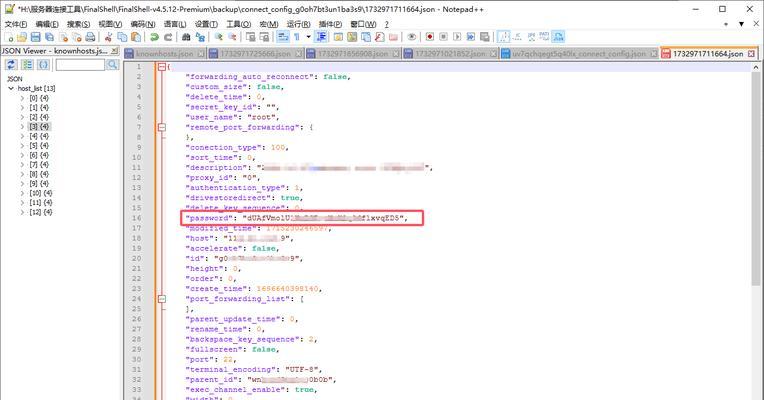Expand the [7] {4} tree node
Viewport: 764px width, 400px height.
[x=22, y=165]
